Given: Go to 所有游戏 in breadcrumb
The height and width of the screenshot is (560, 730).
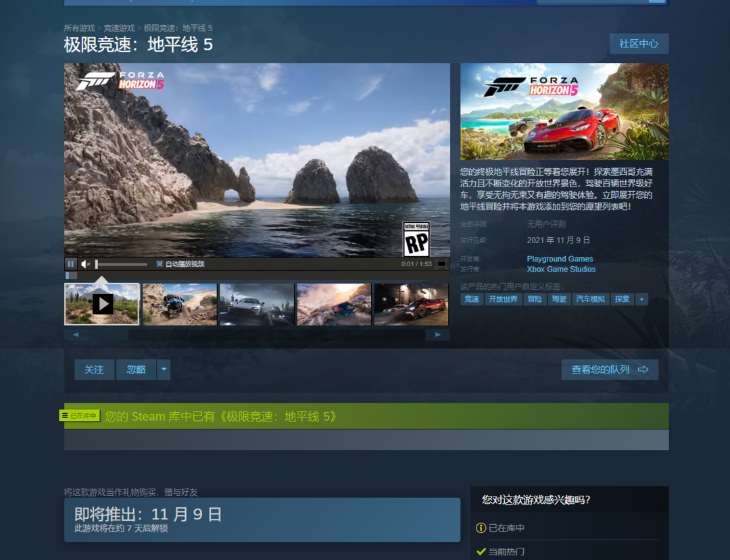Looking at the screenshot, I should click(80, 28).
